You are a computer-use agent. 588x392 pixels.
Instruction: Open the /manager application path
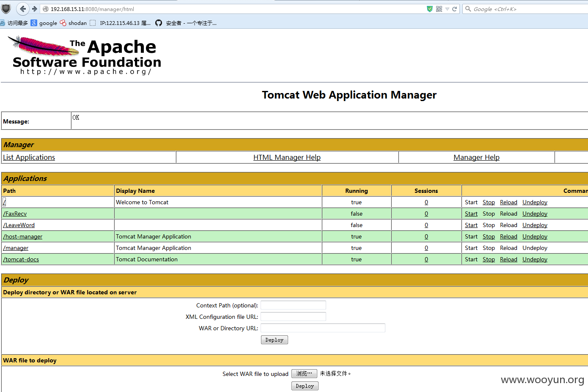pyautogui.click(x=16, y=248)
